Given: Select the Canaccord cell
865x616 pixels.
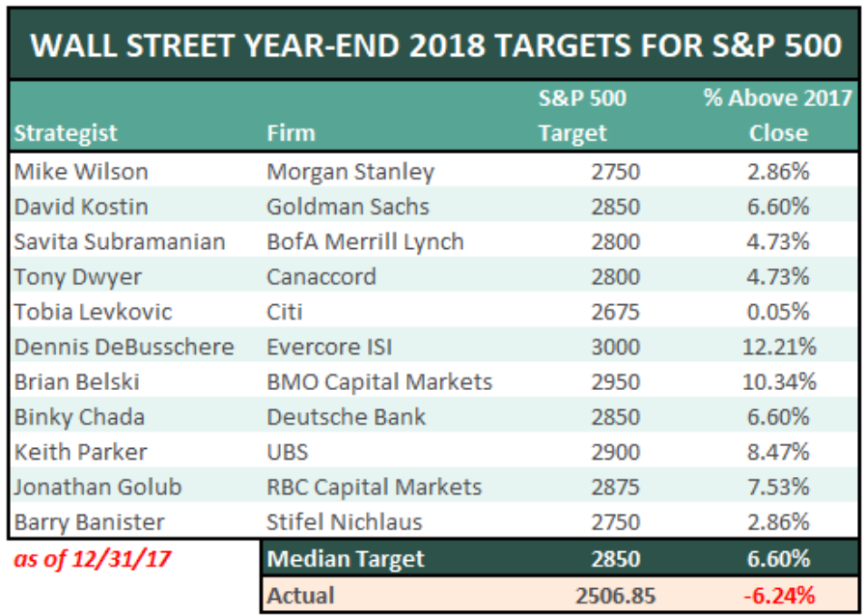Looking at the screenshot, I should [321, 277].
